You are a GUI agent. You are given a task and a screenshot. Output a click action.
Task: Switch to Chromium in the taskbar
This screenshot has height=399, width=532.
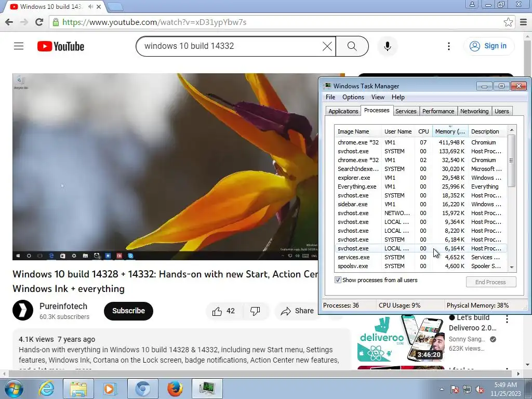click(x=142, y=389)
